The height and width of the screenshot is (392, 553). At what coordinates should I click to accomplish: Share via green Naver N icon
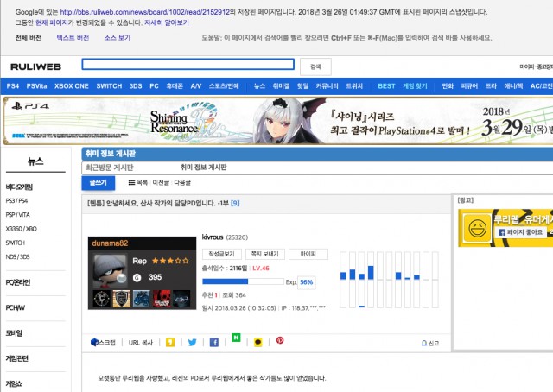click(x=236, y=338)
